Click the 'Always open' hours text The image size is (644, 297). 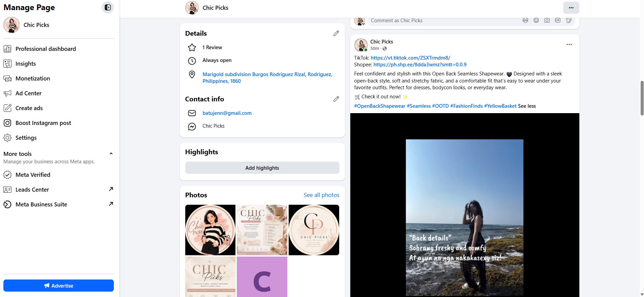(x=217, y=60)
